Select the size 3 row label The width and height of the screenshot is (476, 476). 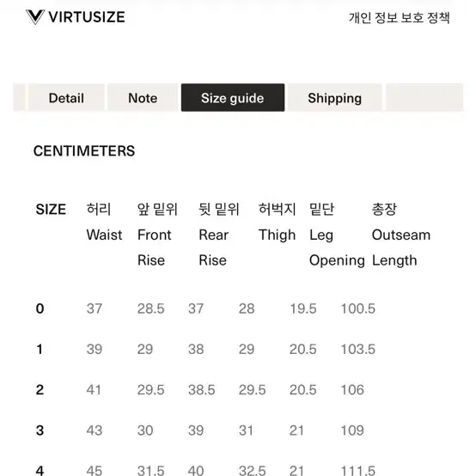click(x=40, y=430)
